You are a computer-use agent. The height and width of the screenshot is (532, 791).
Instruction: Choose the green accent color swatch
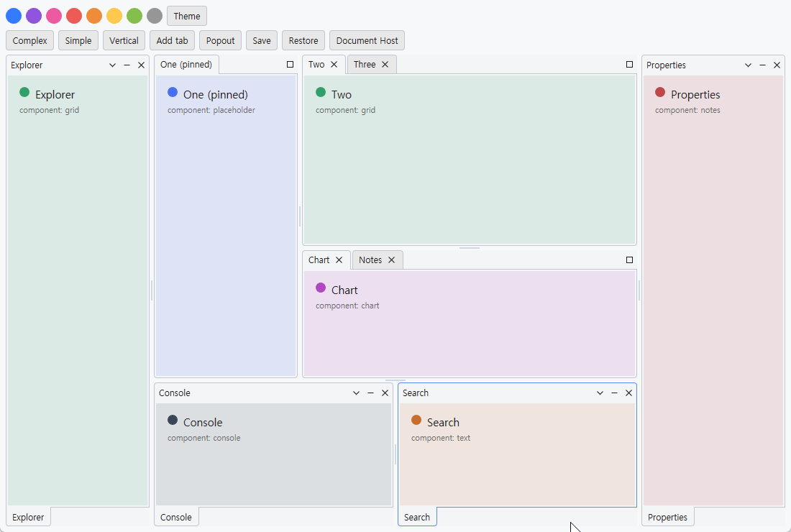134,16
